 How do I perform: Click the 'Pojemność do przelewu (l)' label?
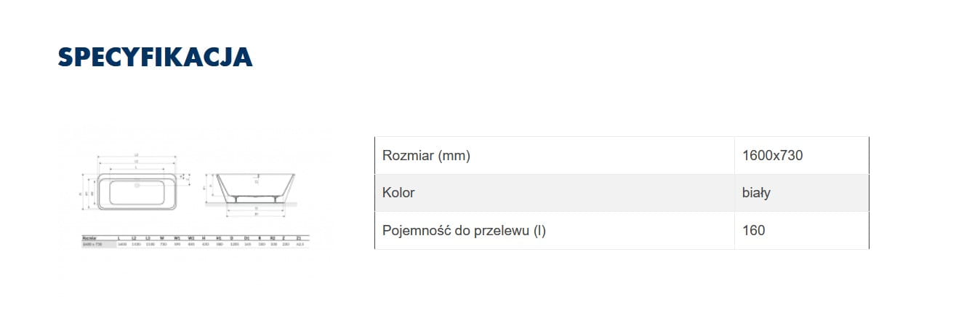pyautogui.click(x=464, y=231)
